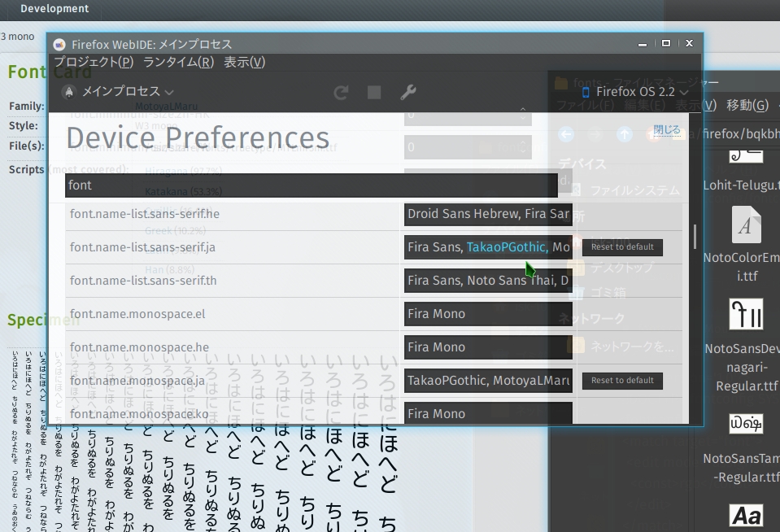Edit the font.name-list.sans-serif.th value field

point(488,281)
